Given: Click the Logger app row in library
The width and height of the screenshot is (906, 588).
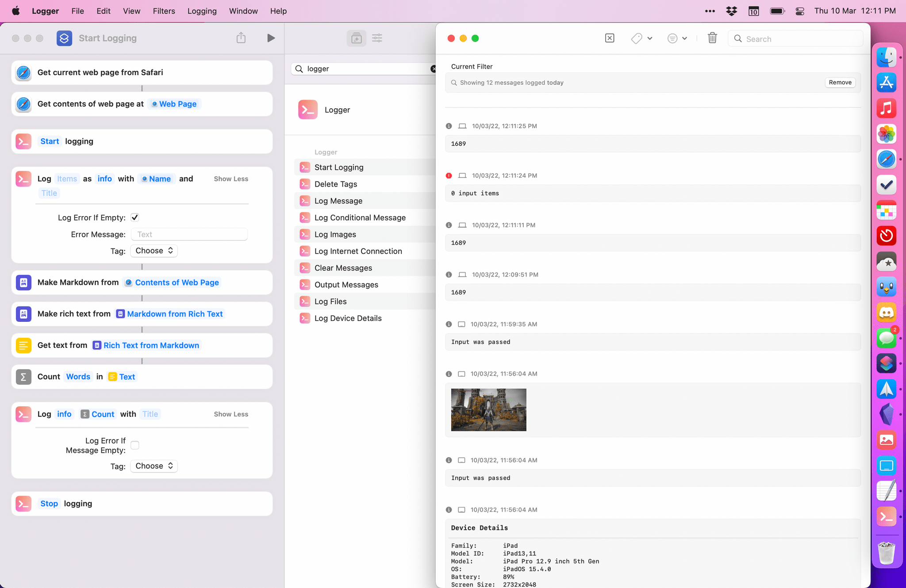Looking at the screenshot, I should pos(361,110).
